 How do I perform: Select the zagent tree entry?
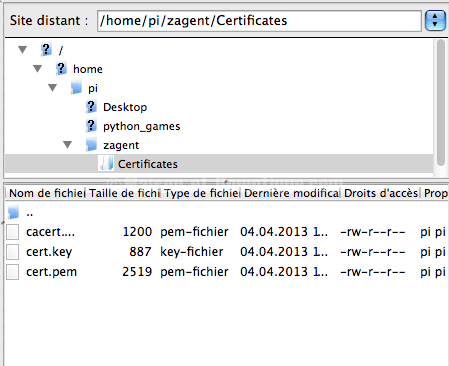point(121,145)
